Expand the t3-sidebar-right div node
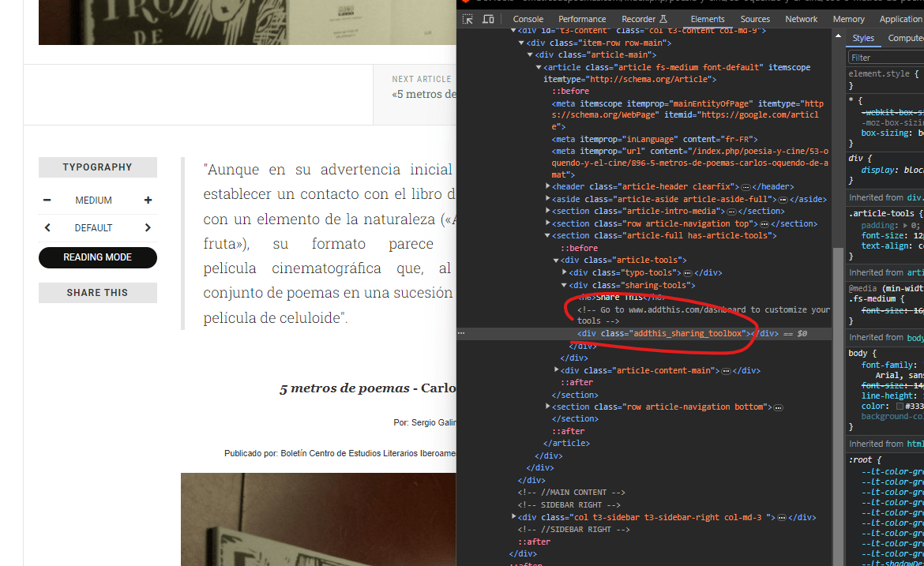 [513, 517]
